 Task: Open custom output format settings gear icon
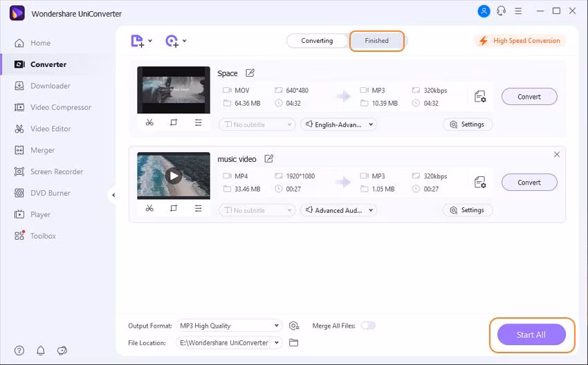coord(293,326)
